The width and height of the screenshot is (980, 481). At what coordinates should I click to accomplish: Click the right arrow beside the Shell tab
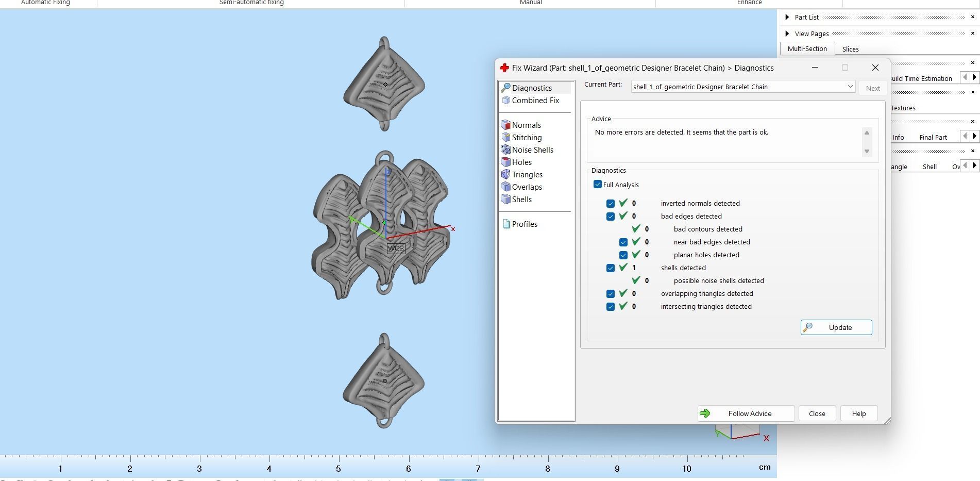(974, 165)
